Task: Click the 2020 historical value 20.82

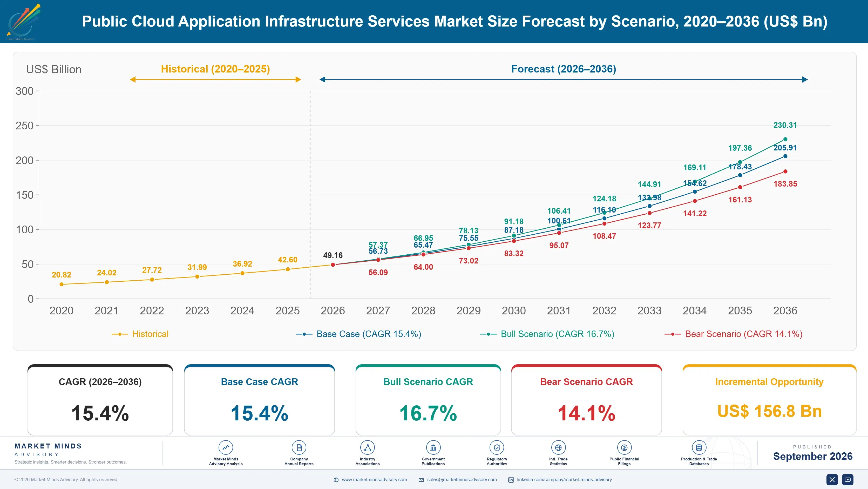Action: [61, 275]
